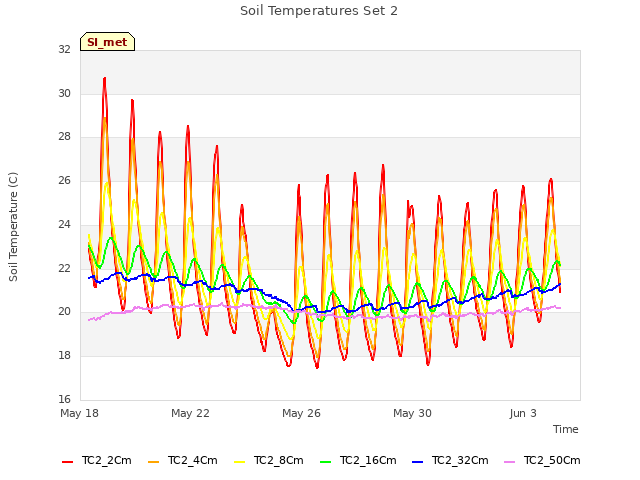Click the May 30 x-axis tick label
Viewport: 640px width, 480px height.
[412, 413]
